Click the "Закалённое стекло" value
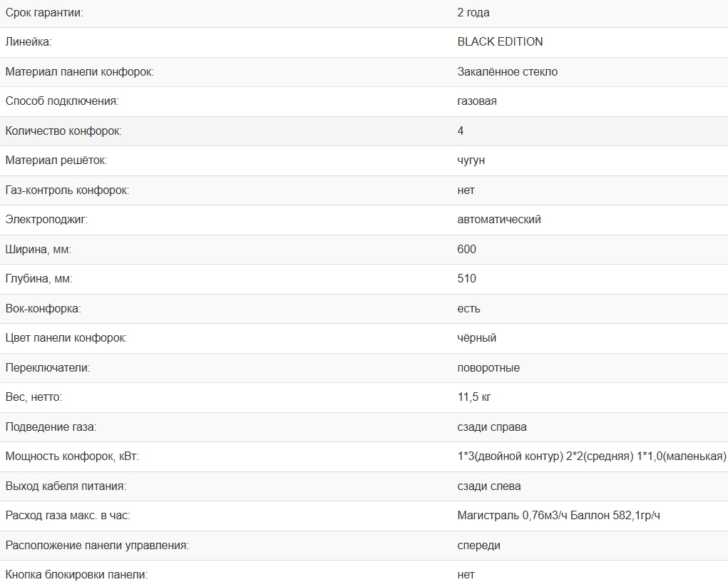The width and height of the screenshot is (728, 587). tap(507, 72)
